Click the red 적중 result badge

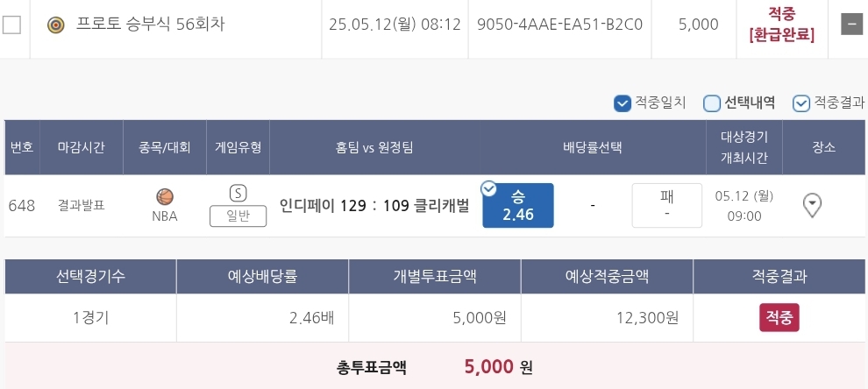779,317
